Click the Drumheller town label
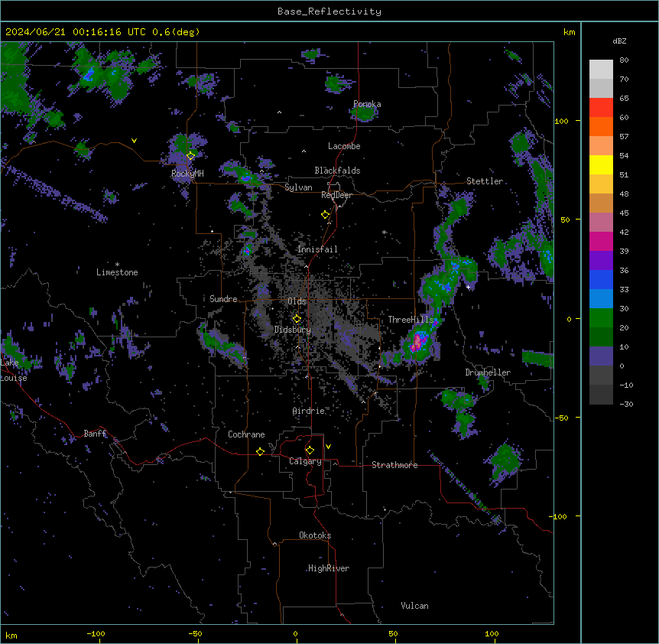 pos(488,372)
